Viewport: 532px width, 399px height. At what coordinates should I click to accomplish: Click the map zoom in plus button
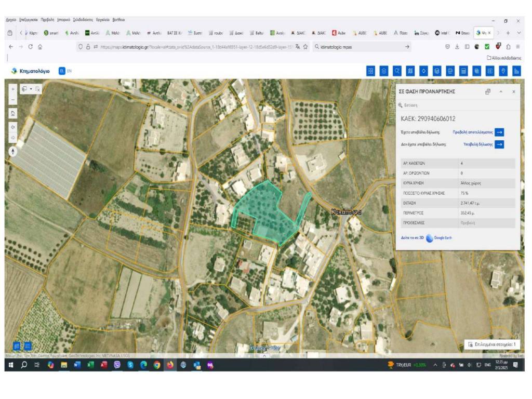pyautogui.click(x=13, y=89)
